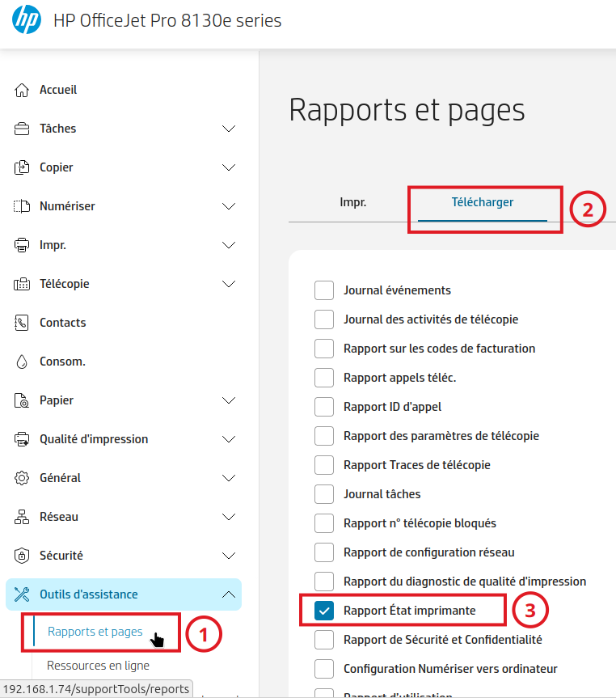Open Ressources en ligne link
Image resolution: width=616 pixels, height=698 pixels.
(x=98, y=666)
